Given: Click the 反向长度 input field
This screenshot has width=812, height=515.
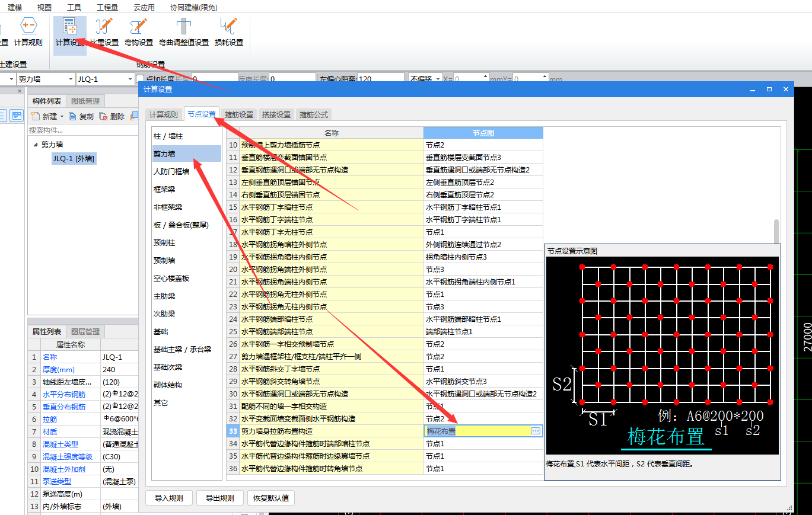Looking at the screenshot, I should pos(292,79).
